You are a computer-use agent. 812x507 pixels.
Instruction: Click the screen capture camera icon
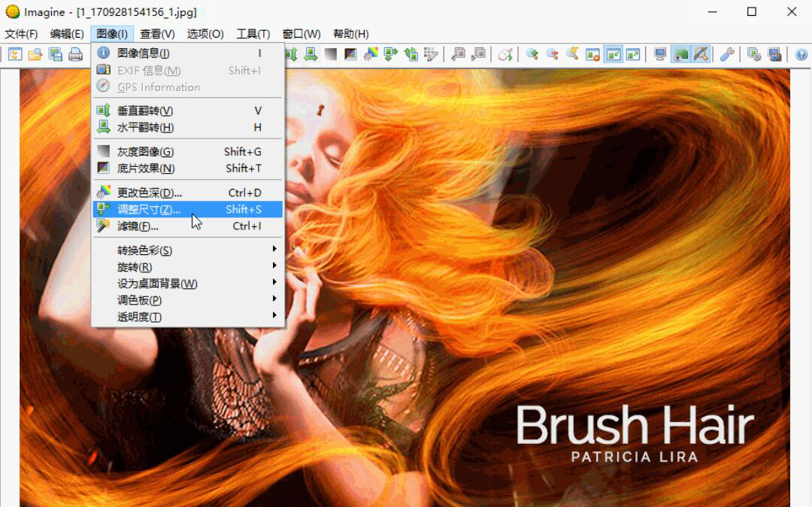pos(774,54)
